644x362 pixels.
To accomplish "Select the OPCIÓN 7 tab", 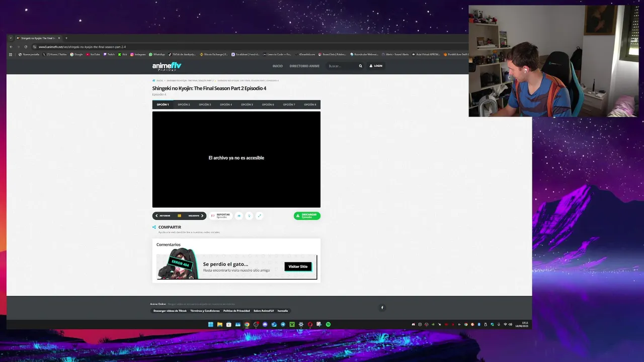I will pyautogui.click(x=289, y=105).
